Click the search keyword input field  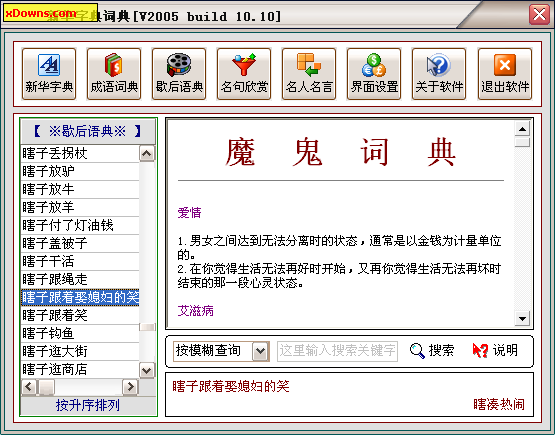[337, 351]
